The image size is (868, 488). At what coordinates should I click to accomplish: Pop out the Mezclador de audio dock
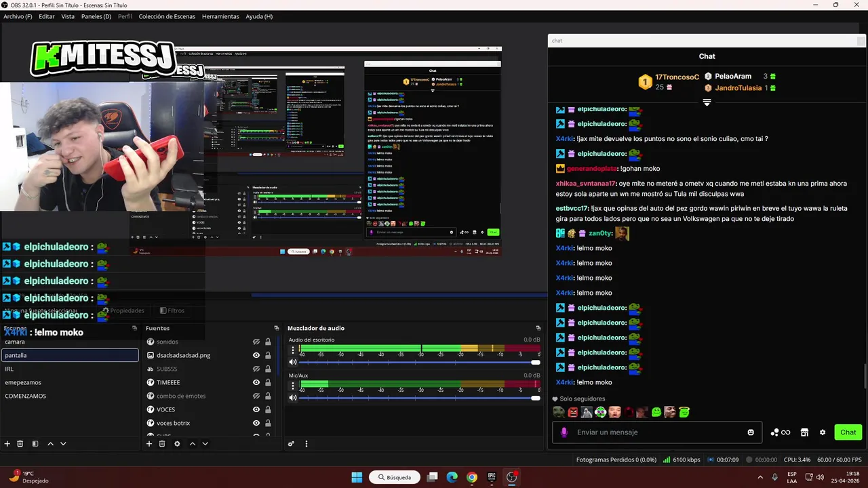[x=538, y=328]
